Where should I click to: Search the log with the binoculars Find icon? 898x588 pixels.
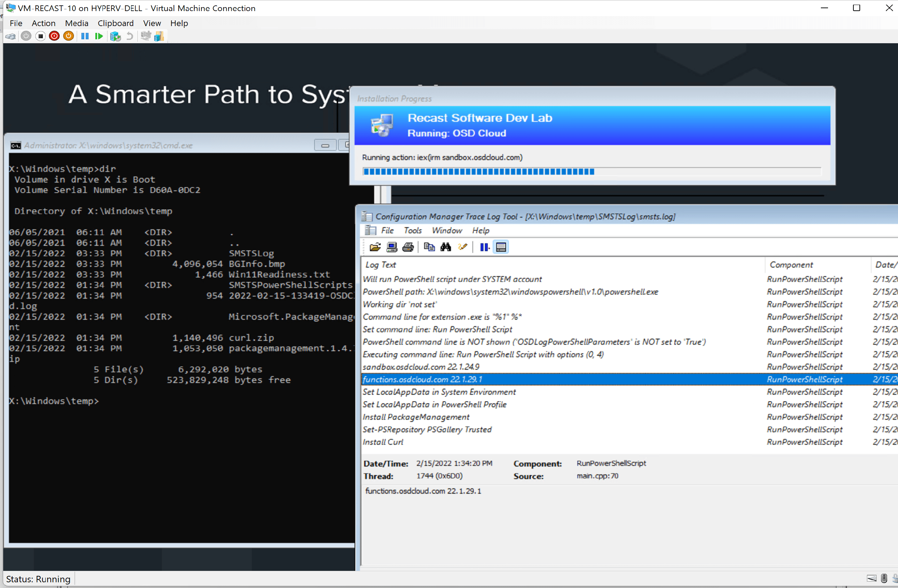coord(446,247)
